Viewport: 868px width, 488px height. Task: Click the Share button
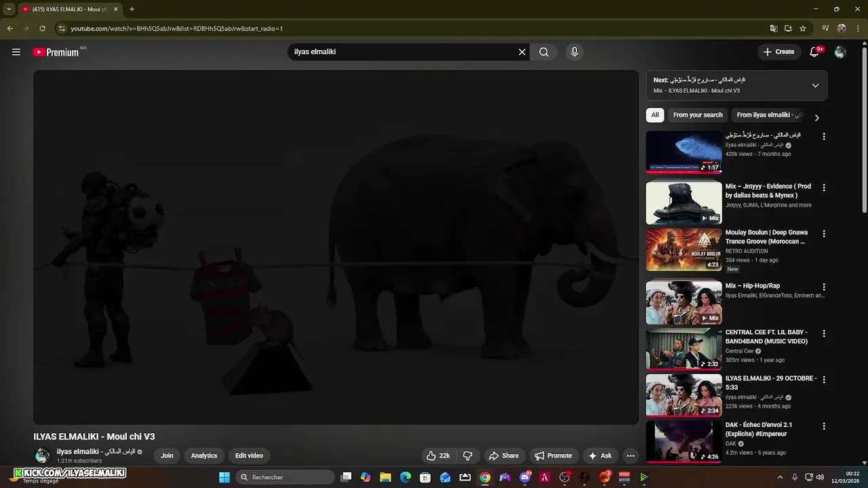coord(503,455)
